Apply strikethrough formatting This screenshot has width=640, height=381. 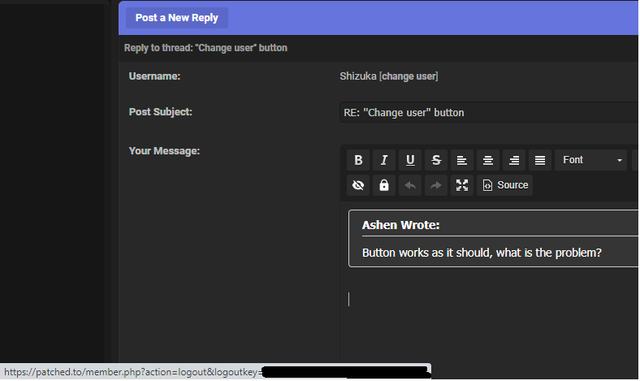(436, 160)
